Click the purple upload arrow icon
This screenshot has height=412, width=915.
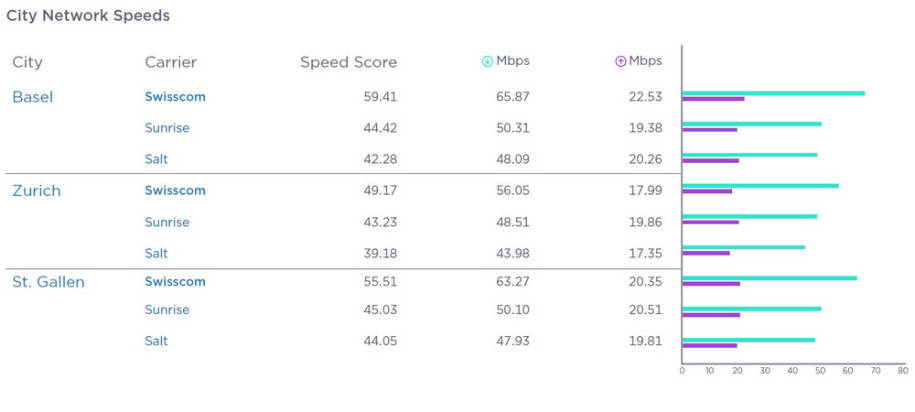click(x=620, y=61)
